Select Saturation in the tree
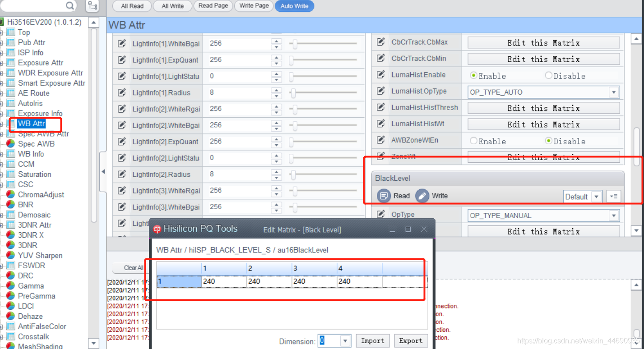This screenshot has height=349, width=644. click(x=35, y=174)
